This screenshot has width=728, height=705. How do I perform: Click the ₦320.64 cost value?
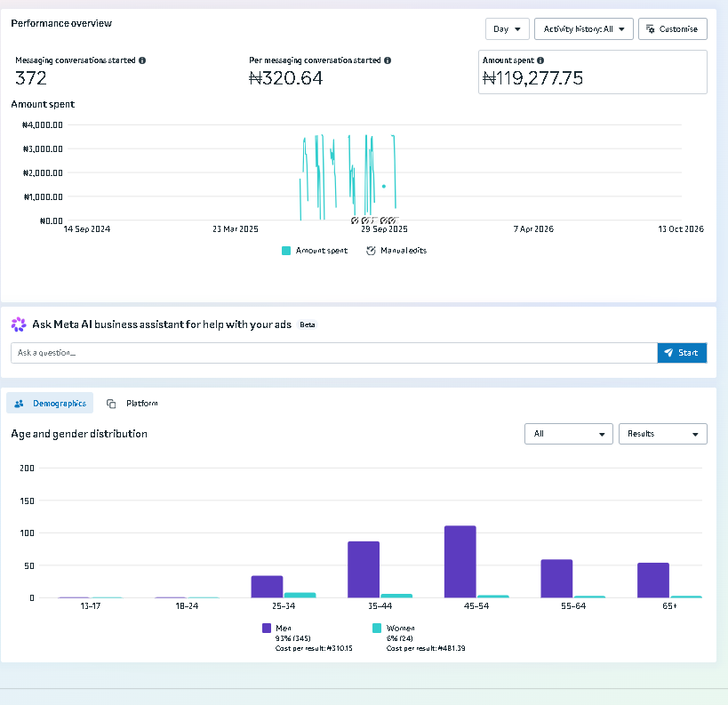[x=285, y=78]
